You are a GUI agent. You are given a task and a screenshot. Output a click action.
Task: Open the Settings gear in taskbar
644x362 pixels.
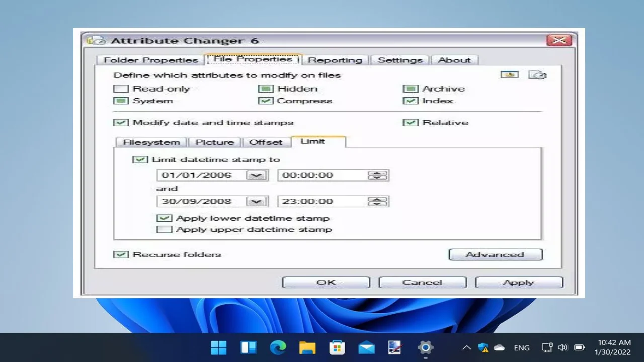pos(425,347)
